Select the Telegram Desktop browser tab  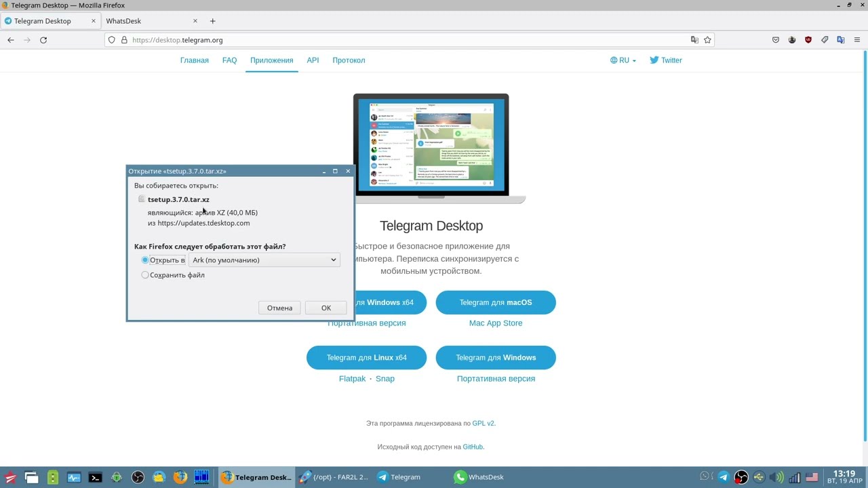click(x=51, y=21)
